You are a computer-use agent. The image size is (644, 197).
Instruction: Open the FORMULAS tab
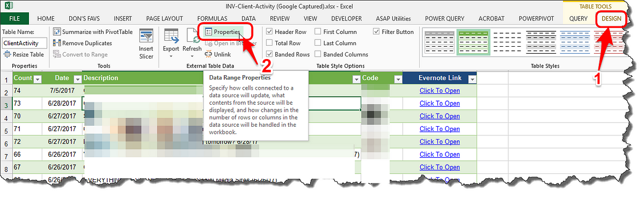tap(212, 18)
